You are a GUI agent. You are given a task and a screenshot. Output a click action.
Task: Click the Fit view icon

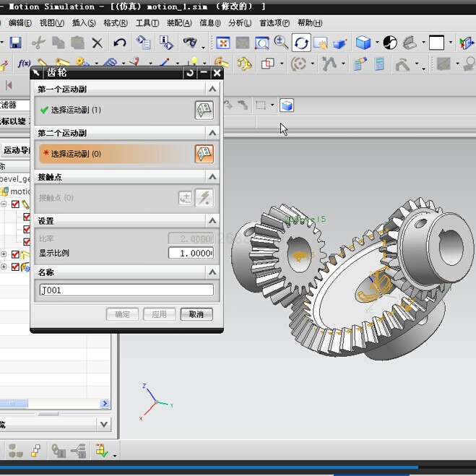point(223,43)
